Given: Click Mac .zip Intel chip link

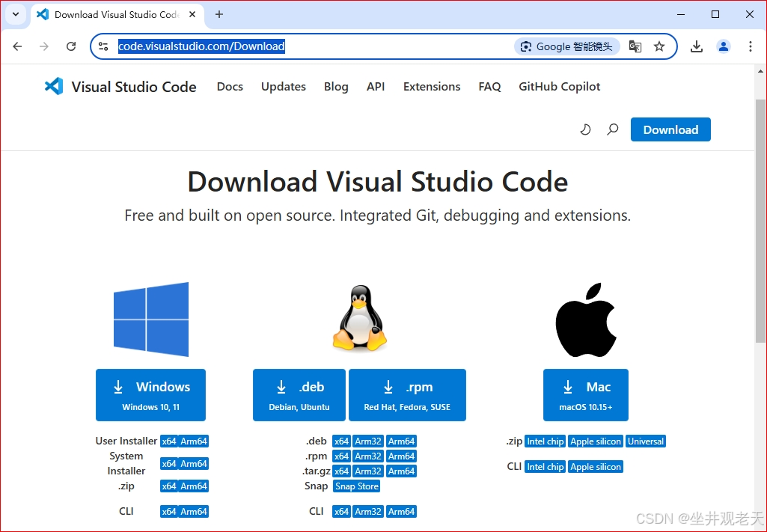Looking at the screenshot, I should (x=545, y=441).
